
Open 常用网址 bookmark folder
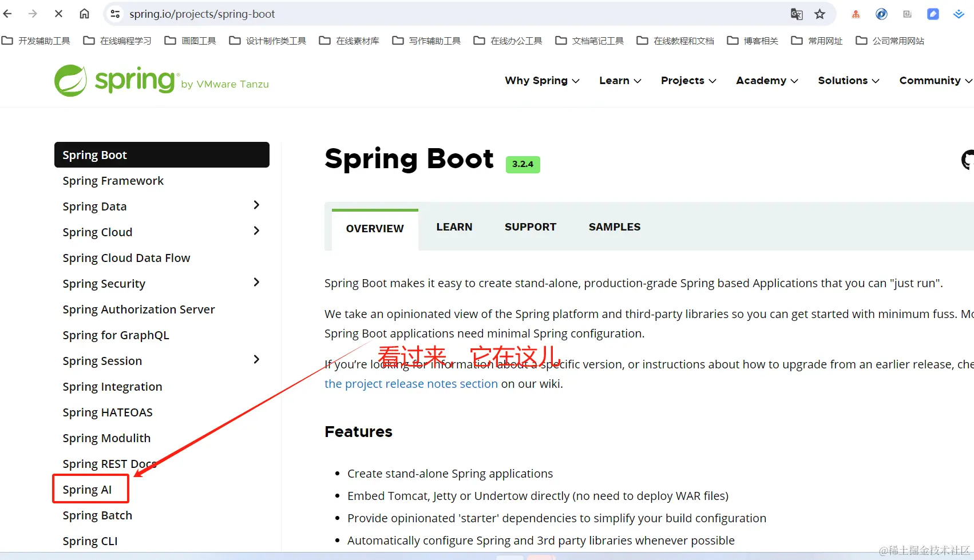[817, 41]
